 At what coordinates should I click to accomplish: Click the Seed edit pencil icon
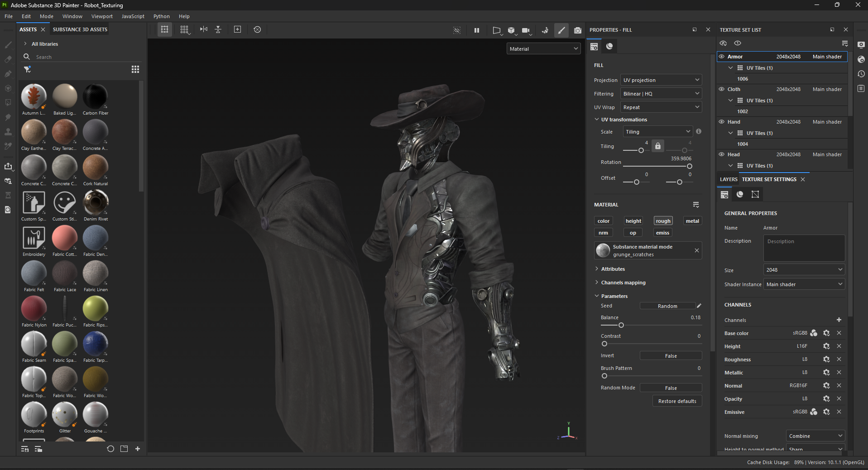point(699,306)
